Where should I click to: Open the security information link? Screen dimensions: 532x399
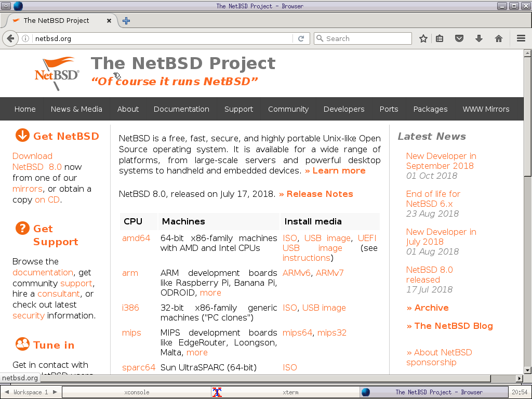(x=29, y=315)
